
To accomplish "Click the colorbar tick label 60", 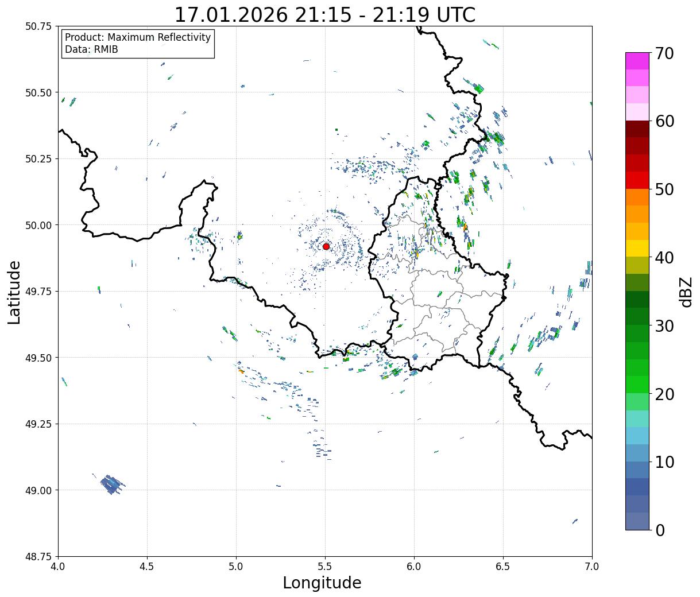I will [664, 121].
